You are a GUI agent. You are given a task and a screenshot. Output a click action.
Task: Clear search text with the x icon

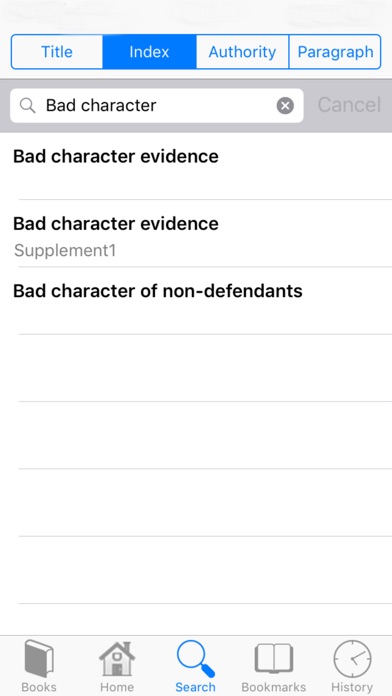click(x=285, y=106)
